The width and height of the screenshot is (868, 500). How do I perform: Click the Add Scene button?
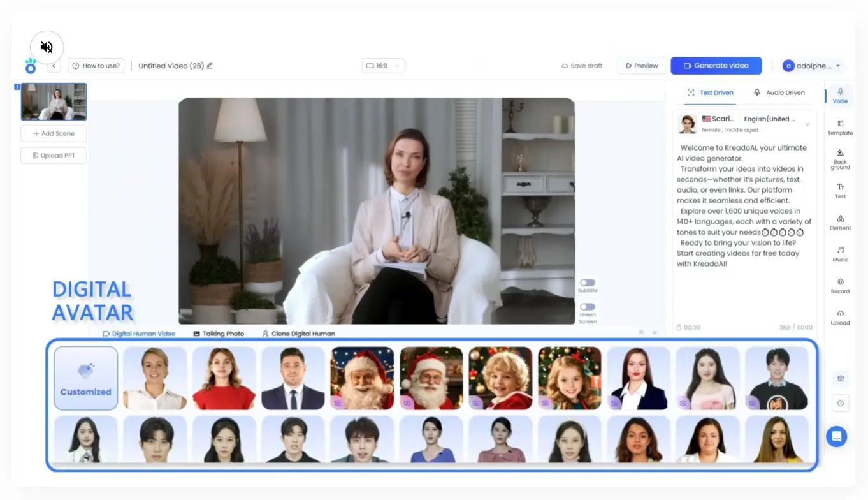pos(54,133)
